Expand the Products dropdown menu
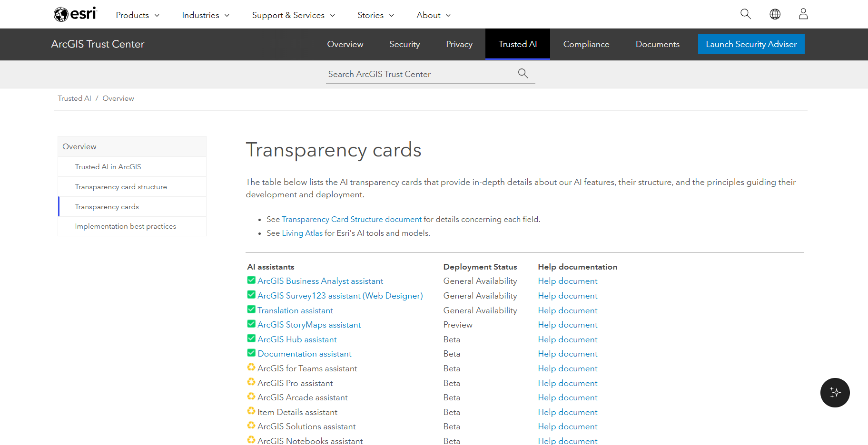Image resolution: width=868 pixels, height=445 pixels. click(138, 15)
